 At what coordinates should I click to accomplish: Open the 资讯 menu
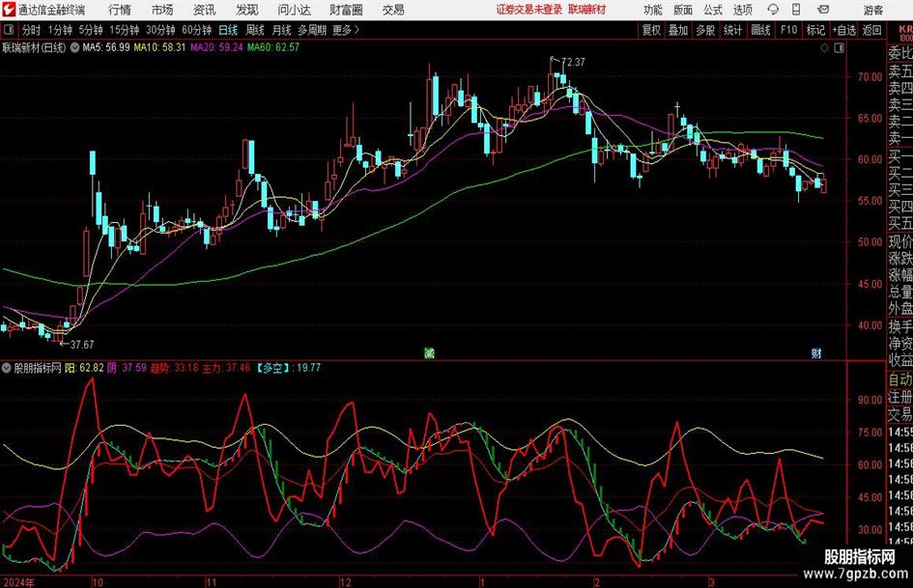click(204, 10)
